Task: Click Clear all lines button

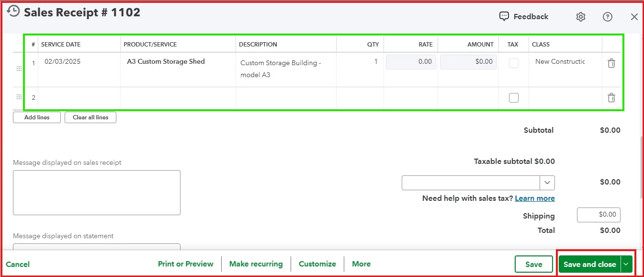Action: pyautogui.click(x=90, y=117)
